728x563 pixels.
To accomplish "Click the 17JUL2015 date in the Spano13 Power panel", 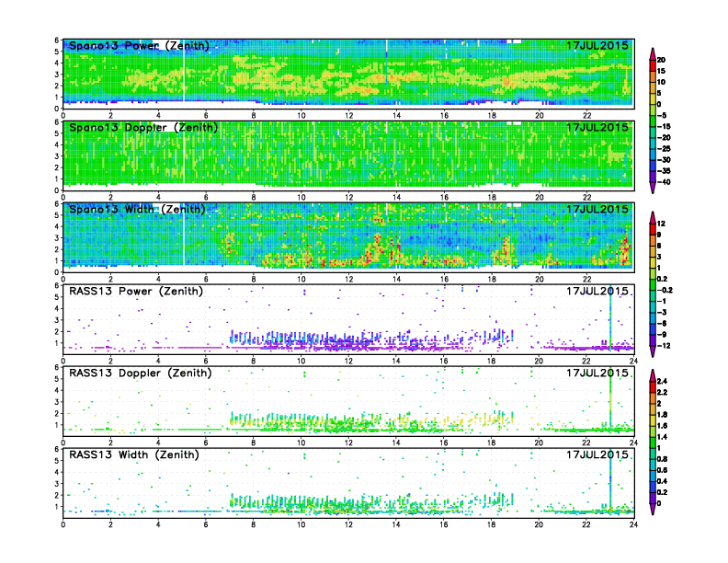I will 597,46.
